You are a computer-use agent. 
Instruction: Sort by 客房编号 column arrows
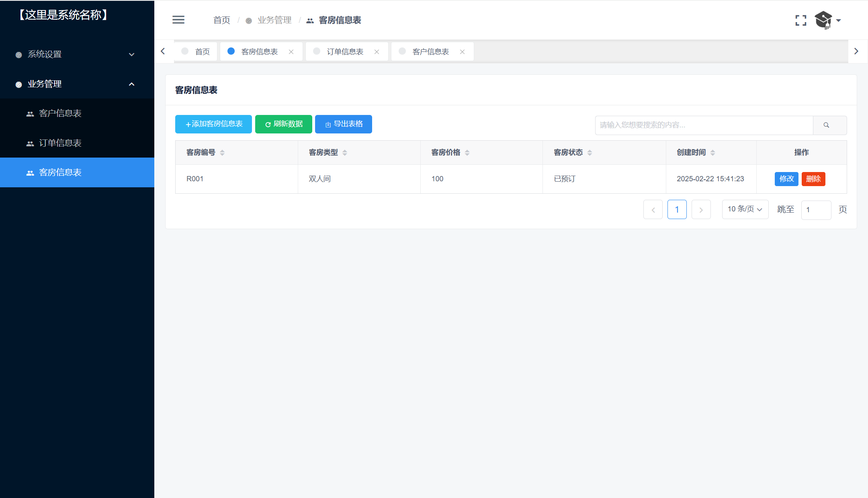222,153
